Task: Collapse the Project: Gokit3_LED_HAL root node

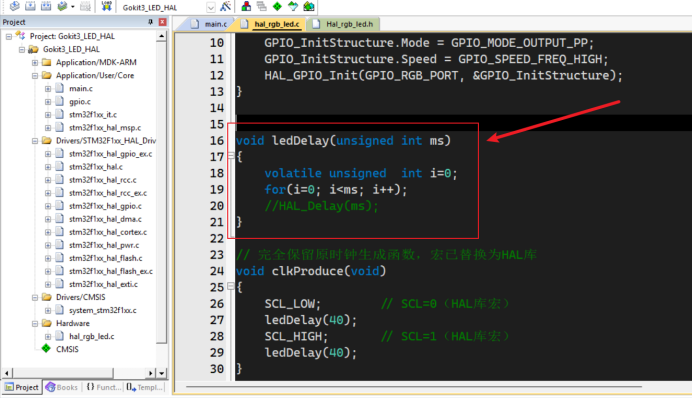Action: [9, 37]
